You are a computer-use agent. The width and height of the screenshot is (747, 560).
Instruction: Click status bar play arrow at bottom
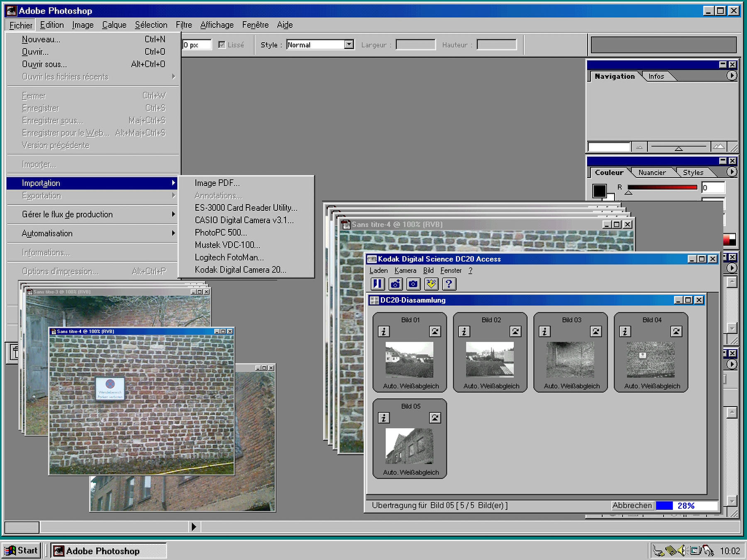[x=194, y=527]
